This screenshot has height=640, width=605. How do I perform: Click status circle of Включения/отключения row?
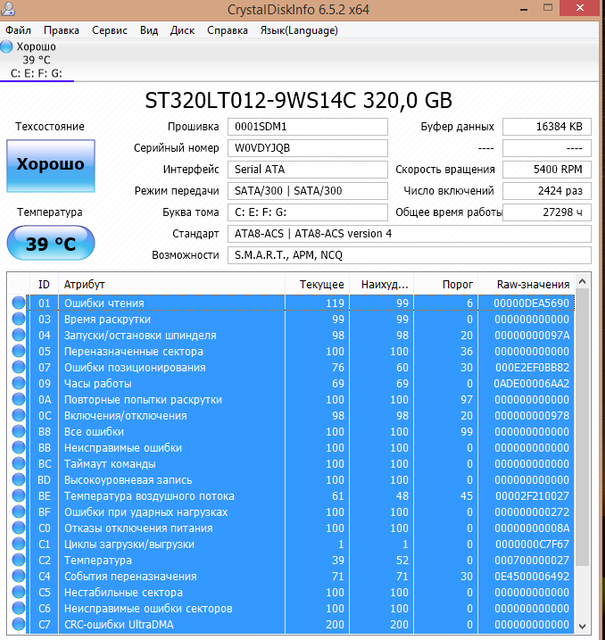18,416
